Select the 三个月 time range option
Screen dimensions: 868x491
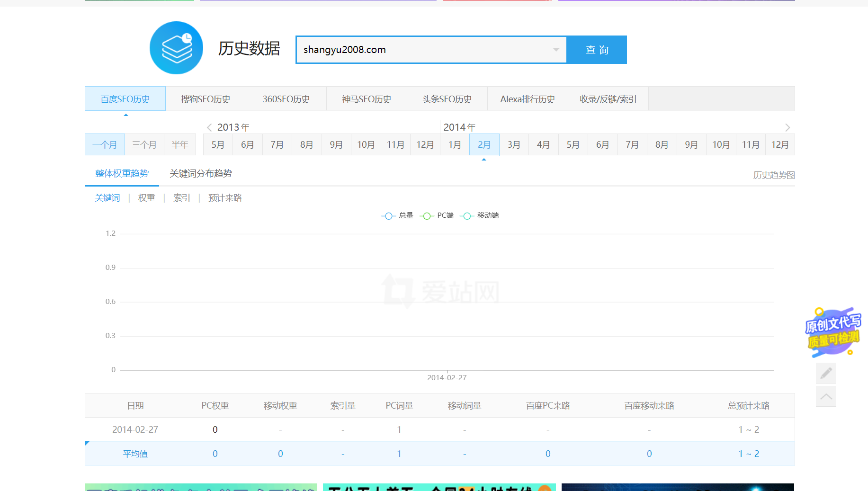click(144, 144)
